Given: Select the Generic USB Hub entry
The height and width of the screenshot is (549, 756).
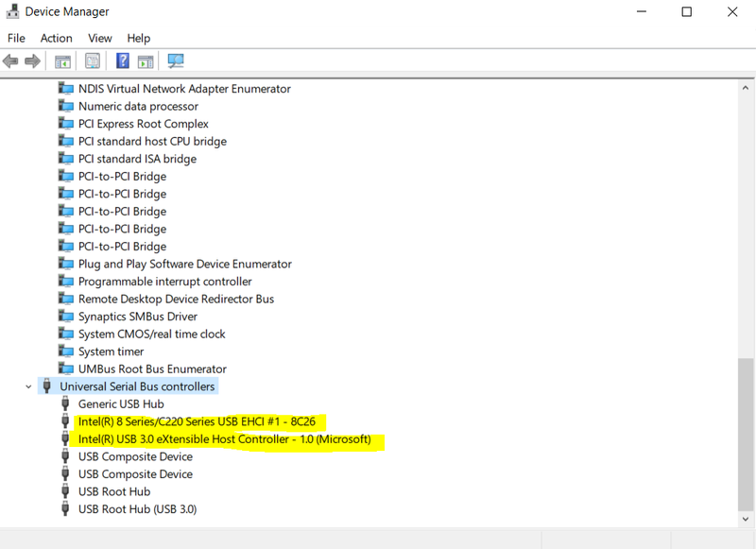Looking at the screenshot, I should pos(121,403).
